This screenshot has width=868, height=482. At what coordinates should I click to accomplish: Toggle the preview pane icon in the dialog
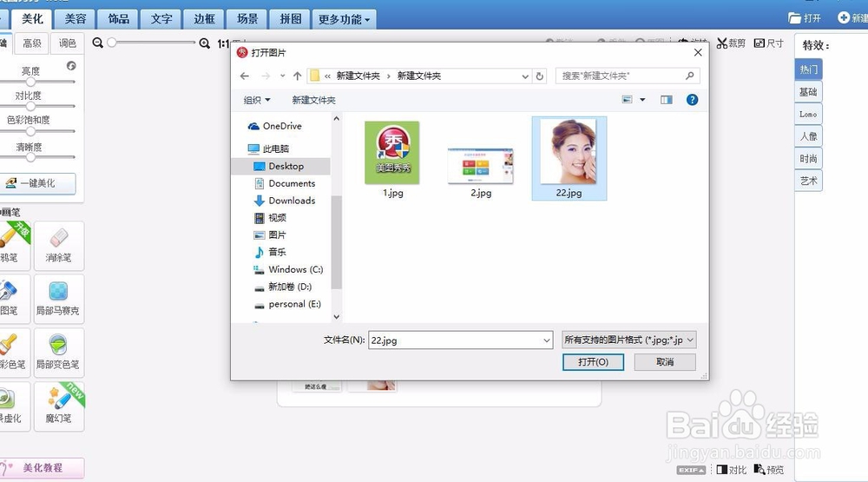coord(667,100)
